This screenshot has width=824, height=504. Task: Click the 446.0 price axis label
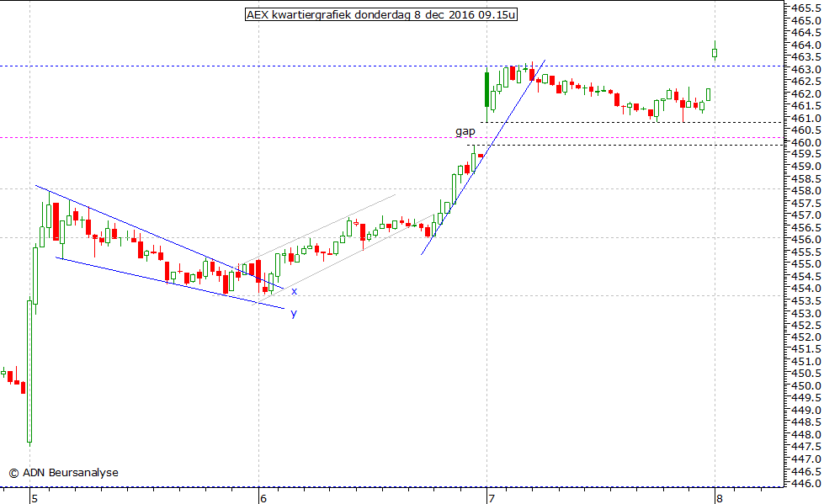pyautogui.click(x=805, y=483)
